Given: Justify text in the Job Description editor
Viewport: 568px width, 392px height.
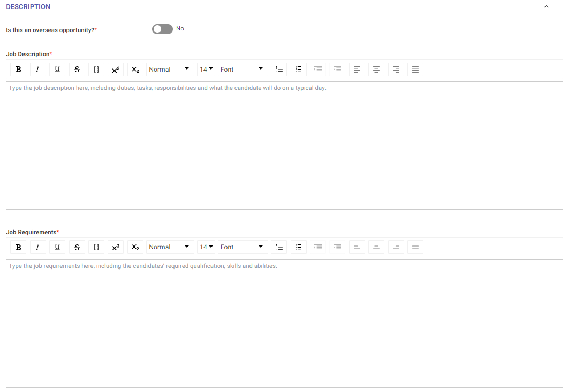Looking at the screenshot, I should (415, 69).
